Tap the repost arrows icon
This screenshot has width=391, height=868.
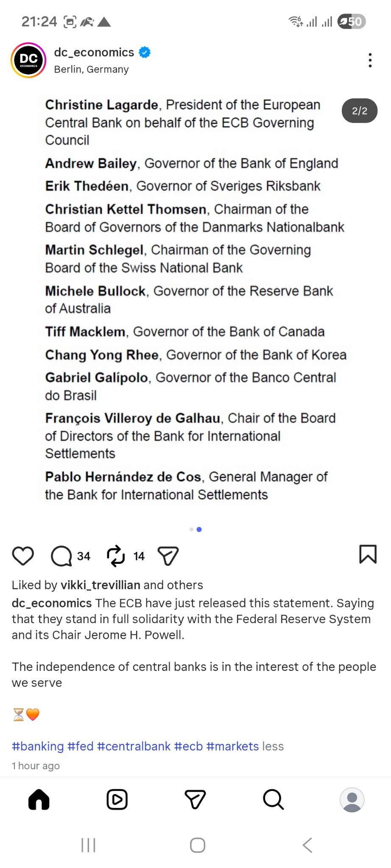click(x=116, y=556)
